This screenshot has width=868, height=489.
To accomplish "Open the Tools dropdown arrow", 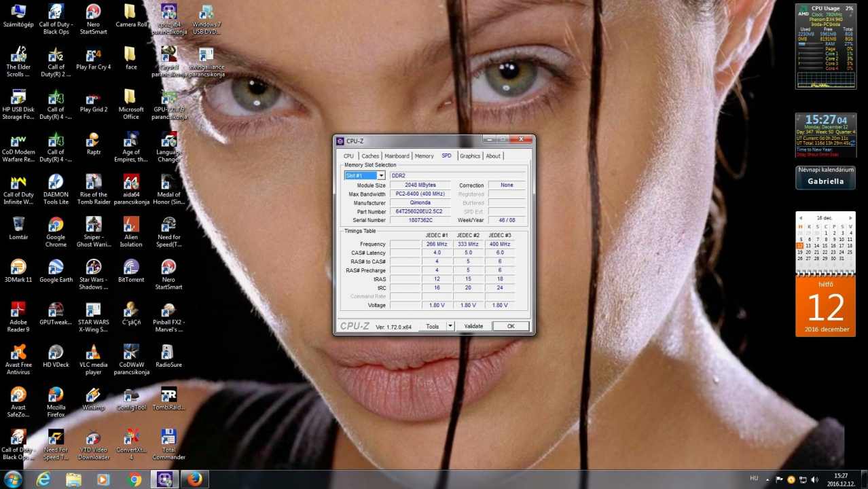I will pos(450,327).
